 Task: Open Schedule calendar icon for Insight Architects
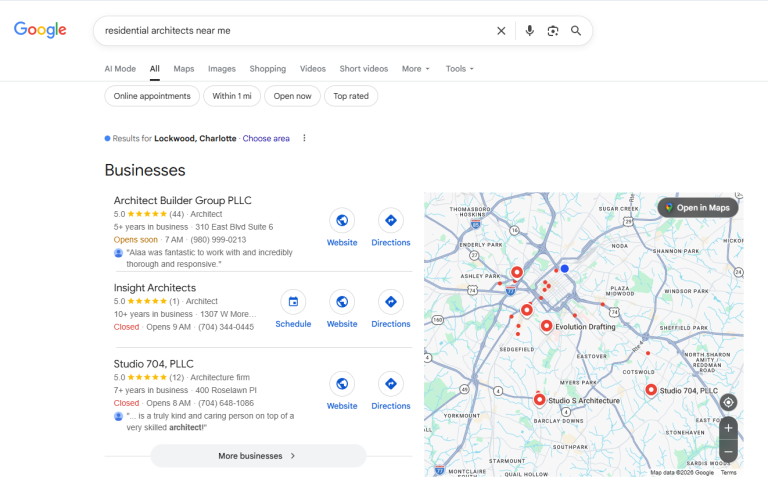[293, 302]
